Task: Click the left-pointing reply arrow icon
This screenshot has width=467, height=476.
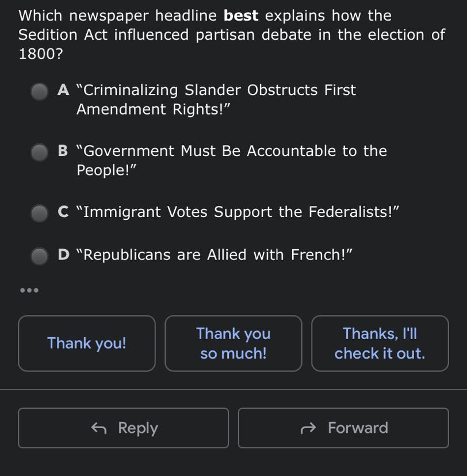Action: (99, 428)
